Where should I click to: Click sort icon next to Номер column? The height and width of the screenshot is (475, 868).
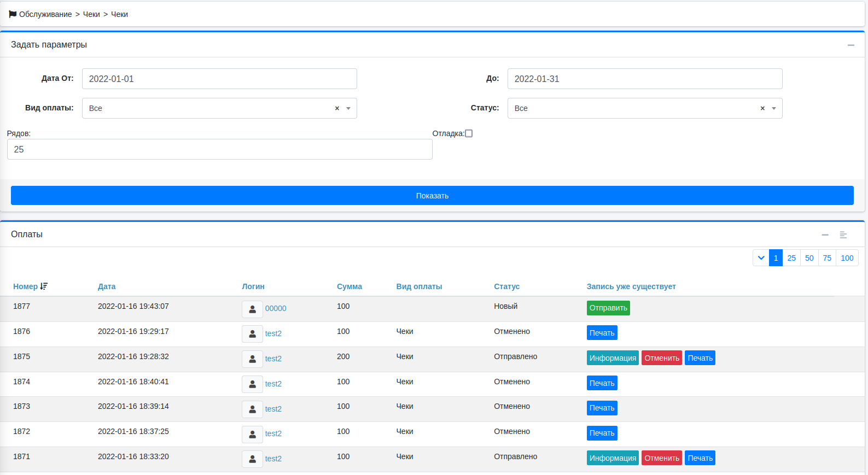pos(44,286)
